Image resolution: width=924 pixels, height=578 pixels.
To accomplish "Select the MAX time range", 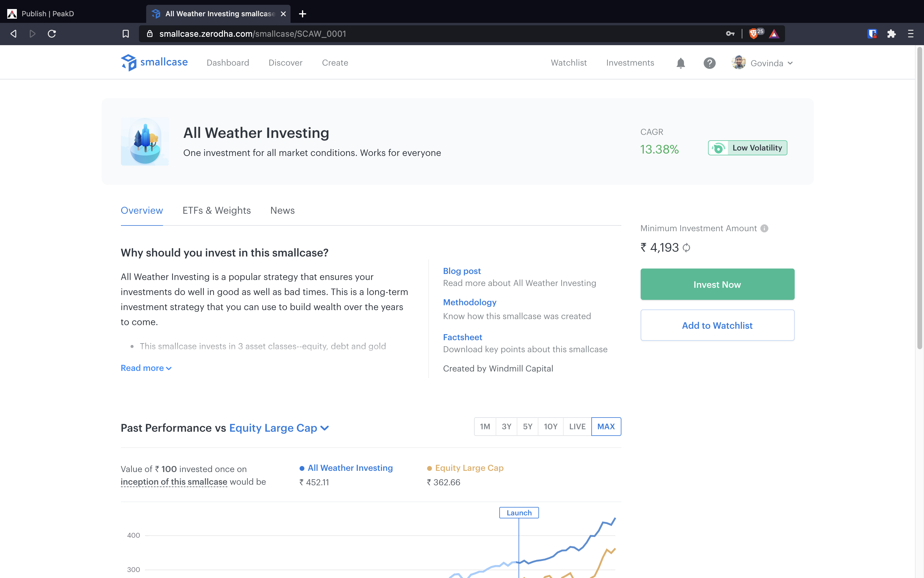I will [x=606, y=426].
